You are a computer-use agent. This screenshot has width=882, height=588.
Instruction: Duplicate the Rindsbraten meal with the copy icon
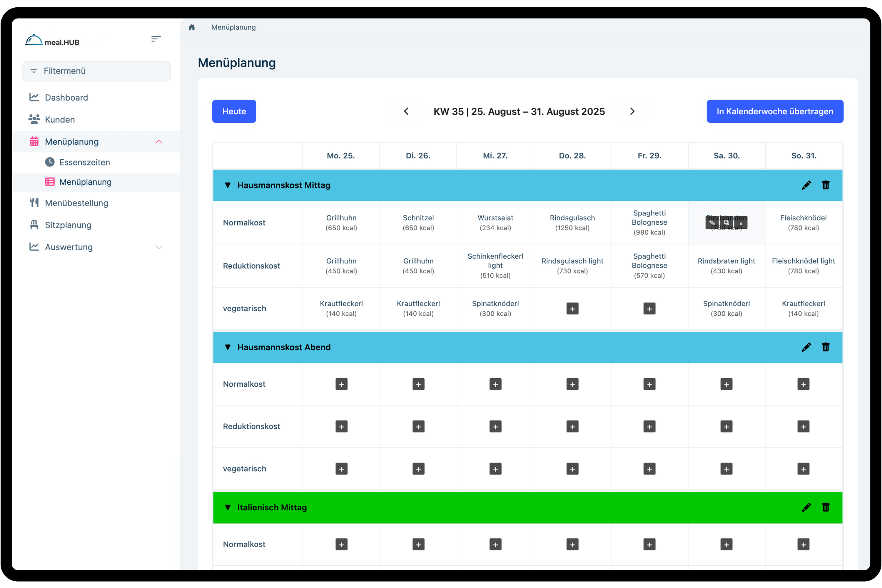point(726,223)
